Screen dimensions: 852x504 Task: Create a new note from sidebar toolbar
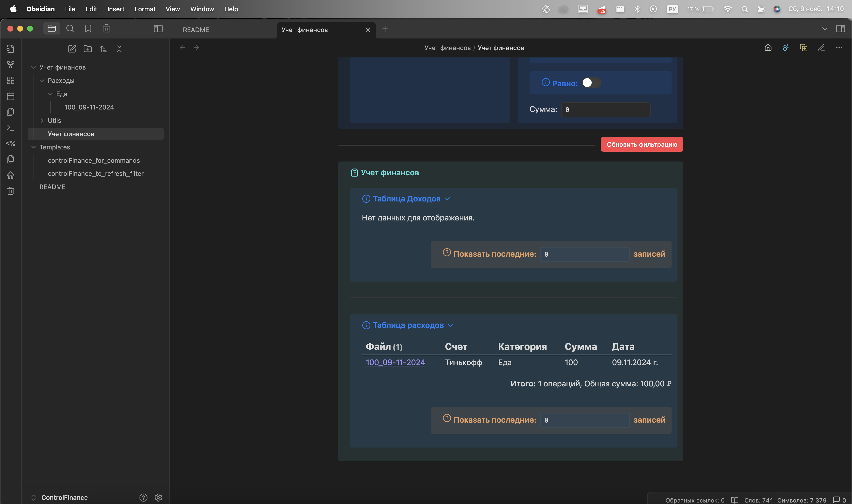(72, 49)
